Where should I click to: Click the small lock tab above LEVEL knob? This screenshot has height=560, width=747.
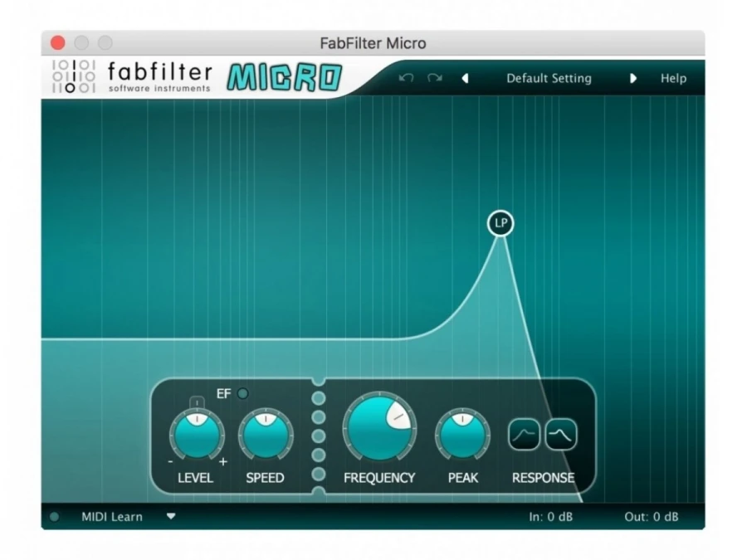[x=197, y=402]
